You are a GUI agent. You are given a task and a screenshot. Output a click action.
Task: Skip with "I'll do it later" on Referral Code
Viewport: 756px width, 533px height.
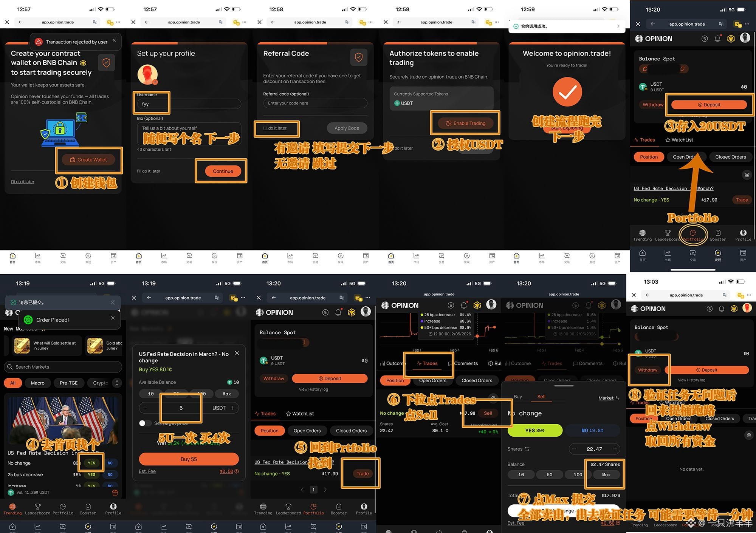[x=275, y=128]
